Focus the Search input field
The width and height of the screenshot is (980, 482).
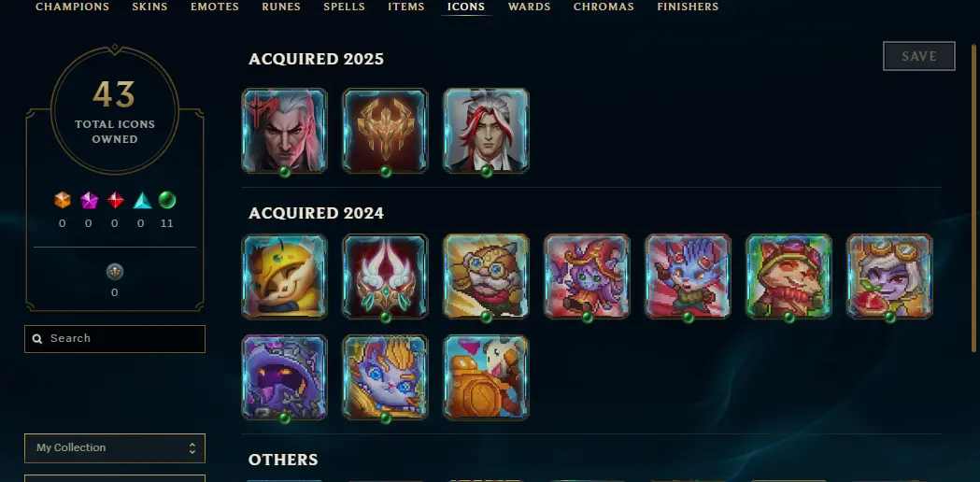(x=115, y=339)
